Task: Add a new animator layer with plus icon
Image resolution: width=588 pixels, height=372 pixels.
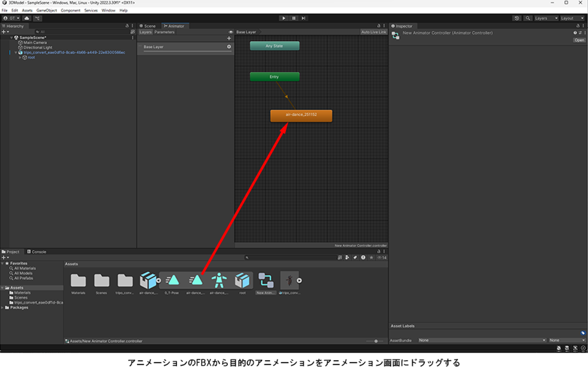Action: click(229, 38)
